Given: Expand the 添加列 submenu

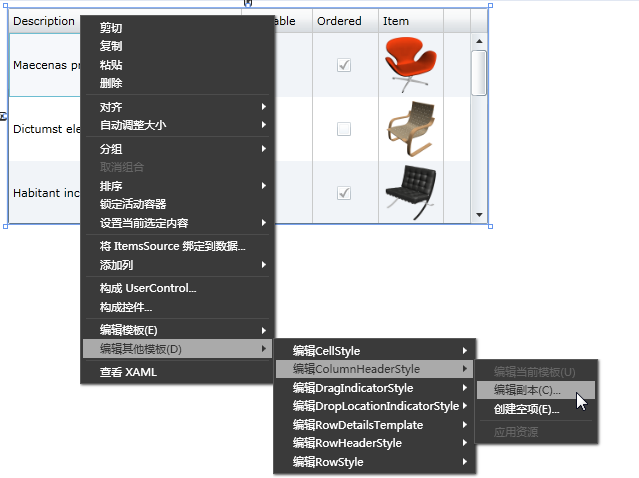Looking at the screenshot, I should tap(177, 265).
